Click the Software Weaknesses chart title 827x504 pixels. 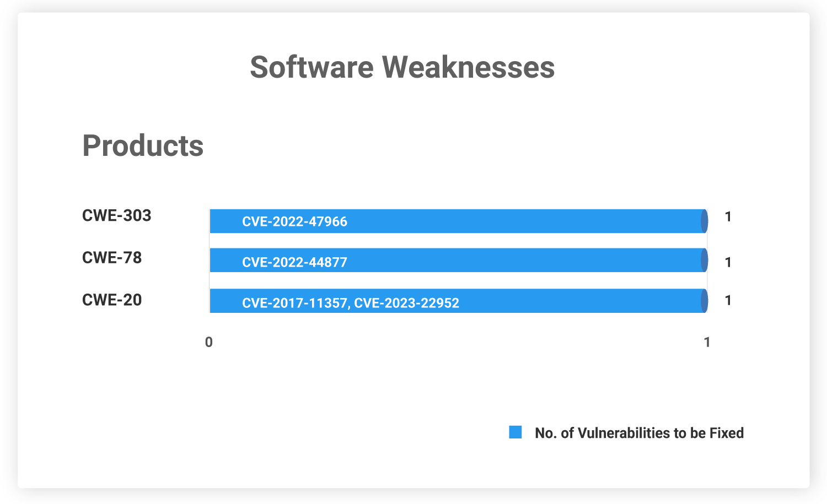(402, 67)
